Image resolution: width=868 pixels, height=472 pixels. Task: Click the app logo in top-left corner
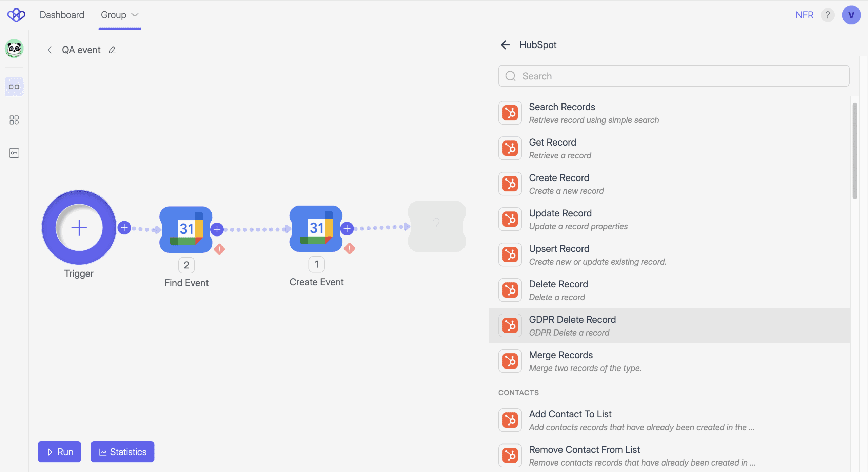click(x=16, y=15)
